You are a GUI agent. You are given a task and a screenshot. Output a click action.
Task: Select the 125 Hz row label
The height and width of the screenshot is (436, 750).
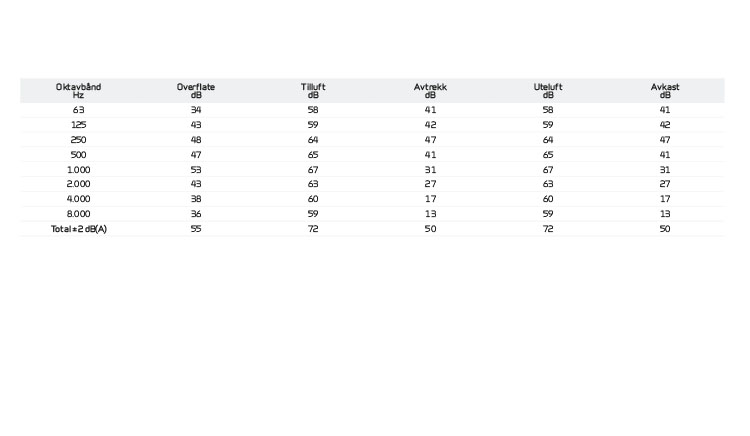[78, 125]
